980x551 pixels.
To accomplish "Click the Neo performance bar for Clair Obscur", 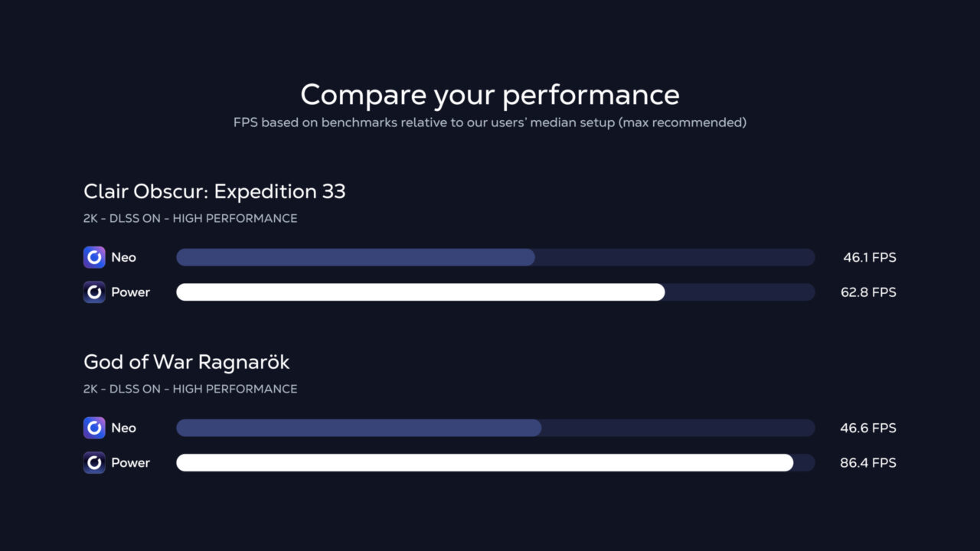I will click(x=355, y=257).
